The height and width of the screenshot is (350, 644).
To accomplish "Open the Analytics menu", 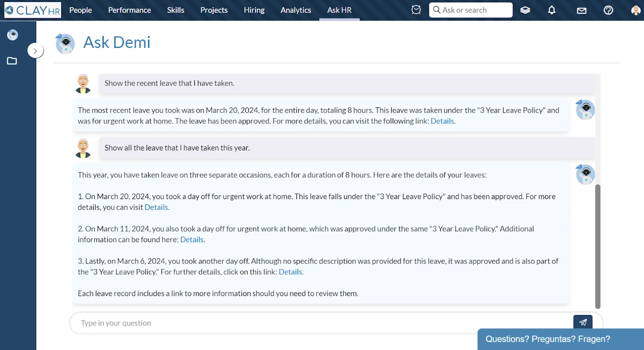I will [296, 10].
